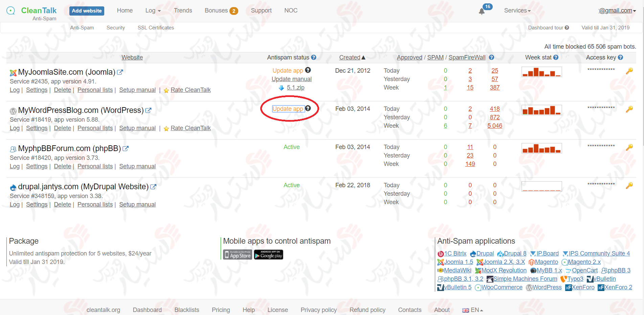
Task: Expand the Services dropdown
Action: [517, 10]
